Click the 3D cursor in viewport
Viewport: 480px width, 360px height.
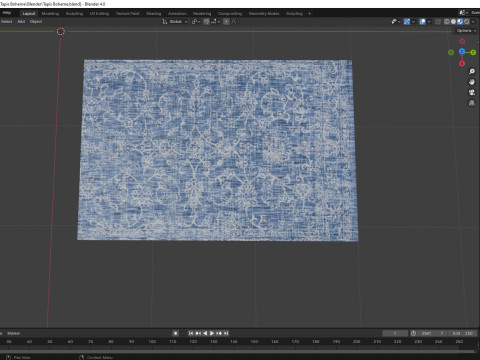(61, 32)
